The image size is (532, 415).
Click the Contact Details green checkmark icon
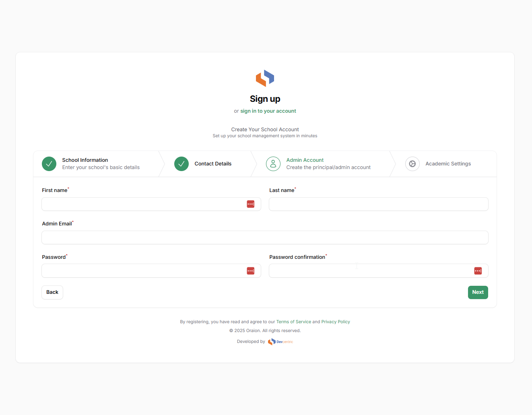point(181,164)
